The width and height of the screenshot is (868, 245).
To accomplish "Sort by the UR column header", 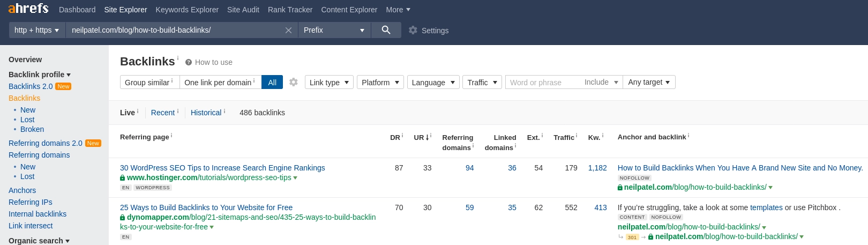I will pyautogui.click(x=421, y=137).
